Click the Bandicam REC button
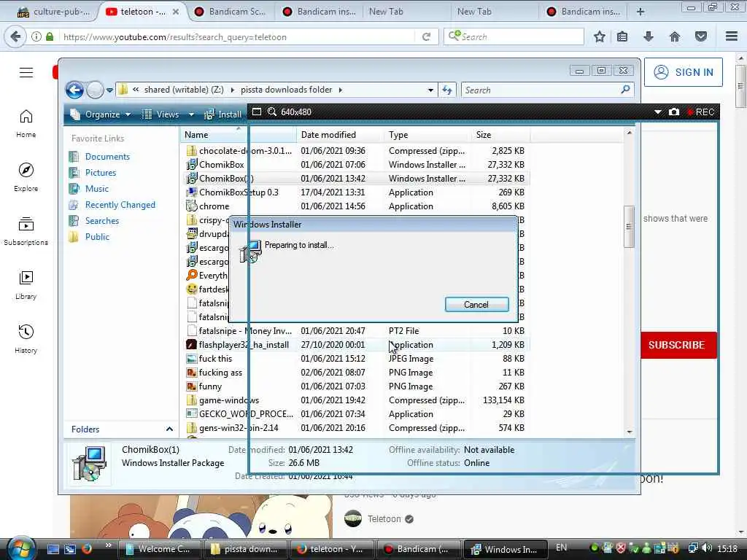The image size is (747, 560). tap(700, 112)
